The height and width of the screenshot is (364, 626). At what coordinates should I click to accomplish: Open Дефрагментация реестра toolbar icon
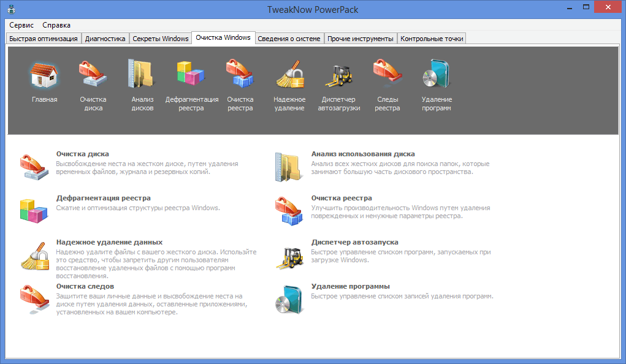(191, 74)
